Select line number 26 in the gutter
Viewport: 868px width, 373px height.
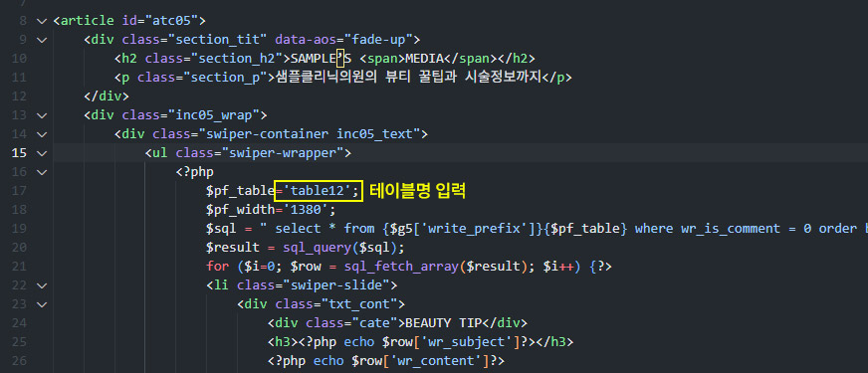pos(19,361)
